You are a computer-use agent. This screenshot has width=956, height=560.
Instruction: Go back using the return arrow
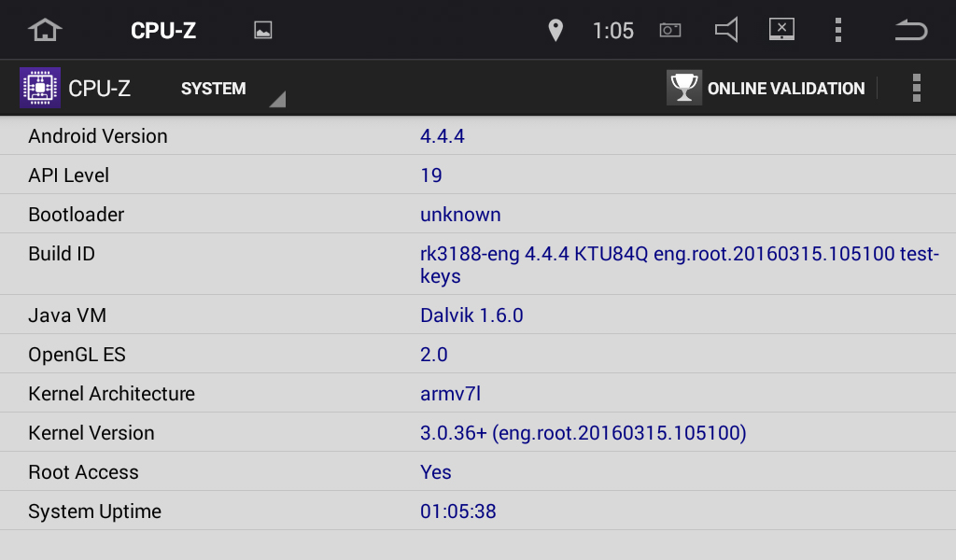pyautogui.click(x=911, y=30)
